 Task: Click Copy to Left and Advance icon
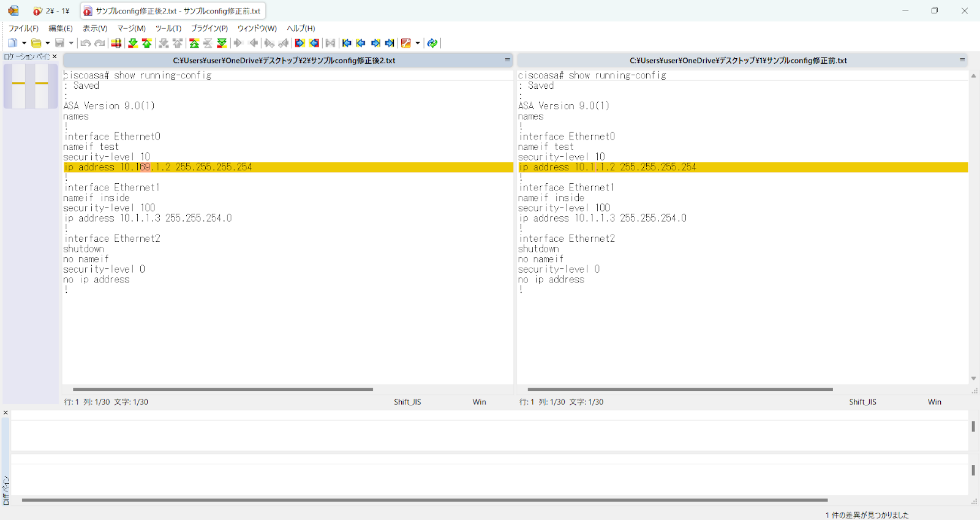point(283,43)
